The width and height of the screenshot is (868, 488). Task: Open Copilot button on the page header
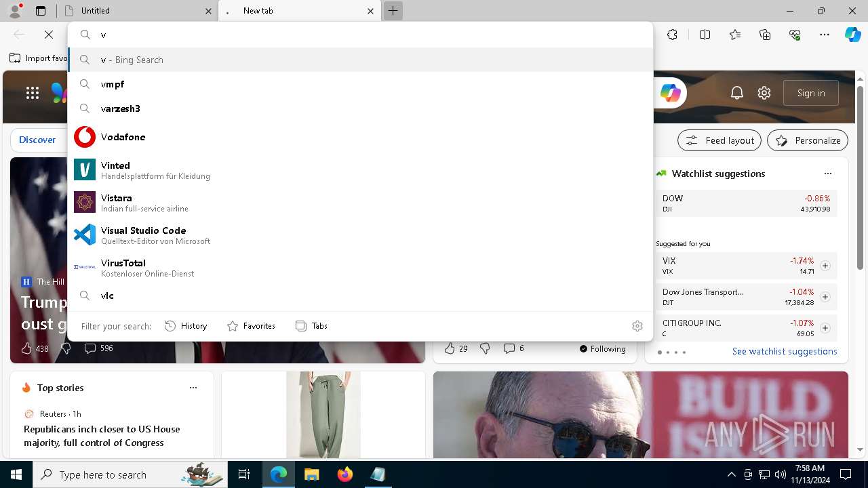[x=671, y=93]
